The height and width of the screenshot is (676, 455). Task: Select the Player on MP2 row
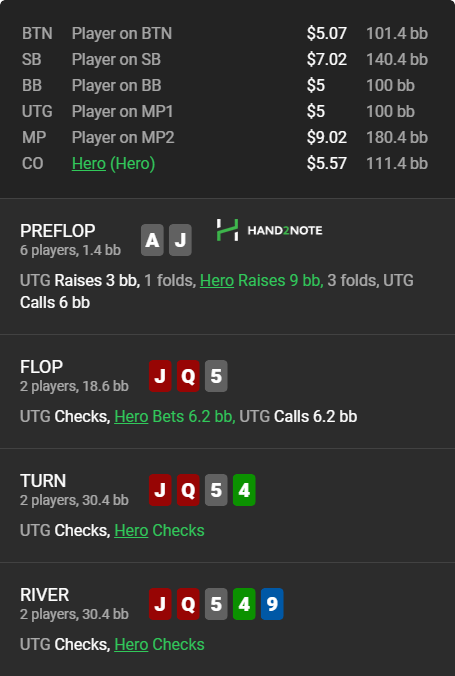coord(225,138)
